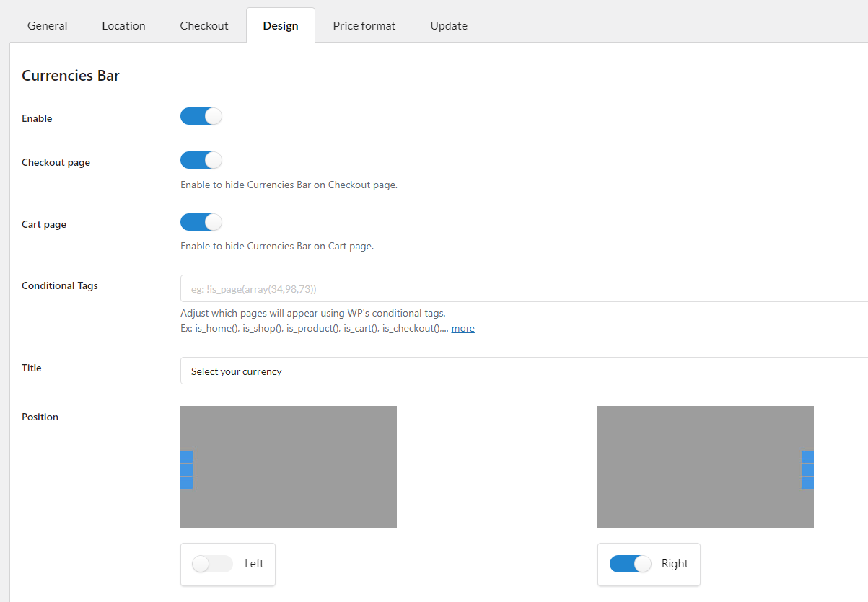Viewport: 868px width, 602px height.
Task: Switch to the Location tab
Action: tap(123, 26)
